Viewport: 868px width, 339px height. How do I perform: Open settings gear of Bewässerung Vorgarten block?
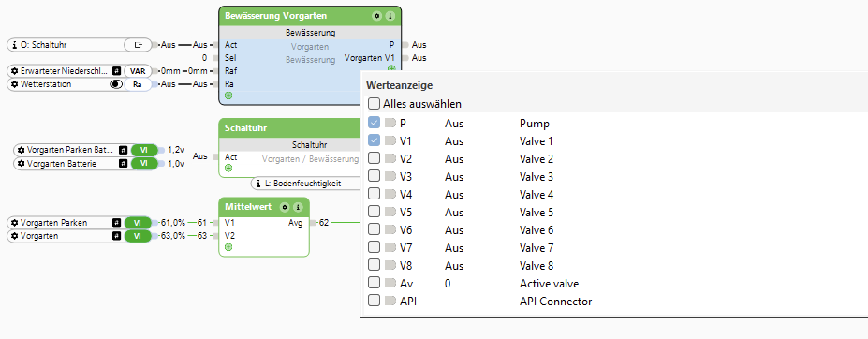coord(376,16)
